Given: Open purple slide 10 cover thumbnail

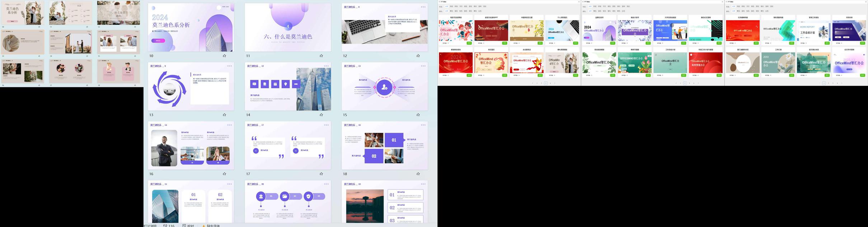Looking at the screenshot, I should coord(191,27).
